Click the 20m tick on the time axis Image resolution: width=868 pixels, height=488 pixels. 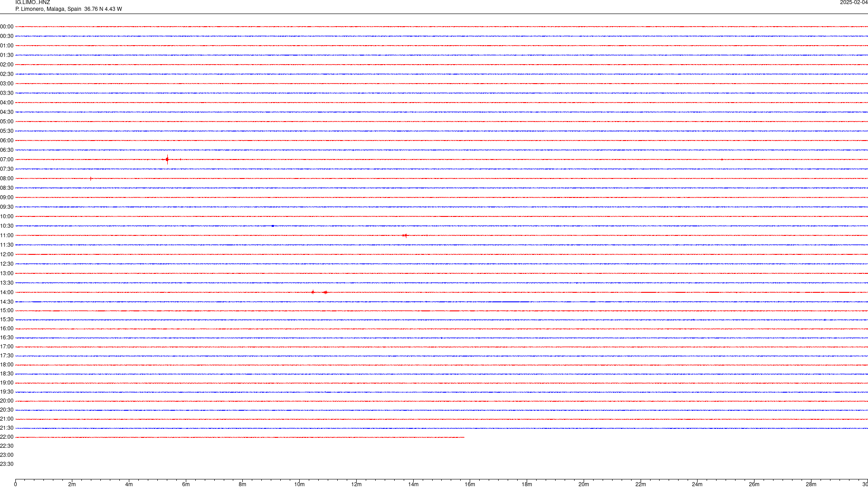pos(584,484)
